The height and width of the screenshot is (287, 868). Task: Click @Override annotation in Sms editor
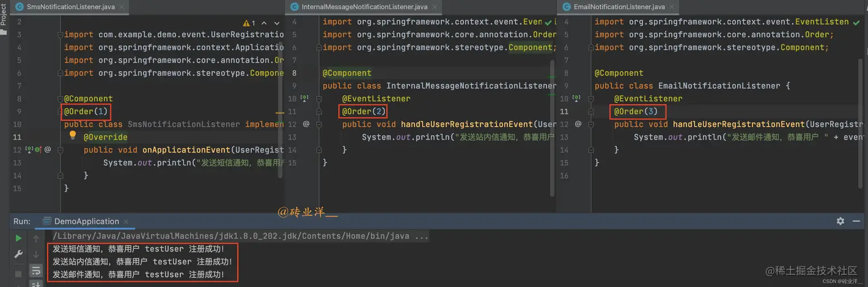pyautogui.click(x=106, y=137)
